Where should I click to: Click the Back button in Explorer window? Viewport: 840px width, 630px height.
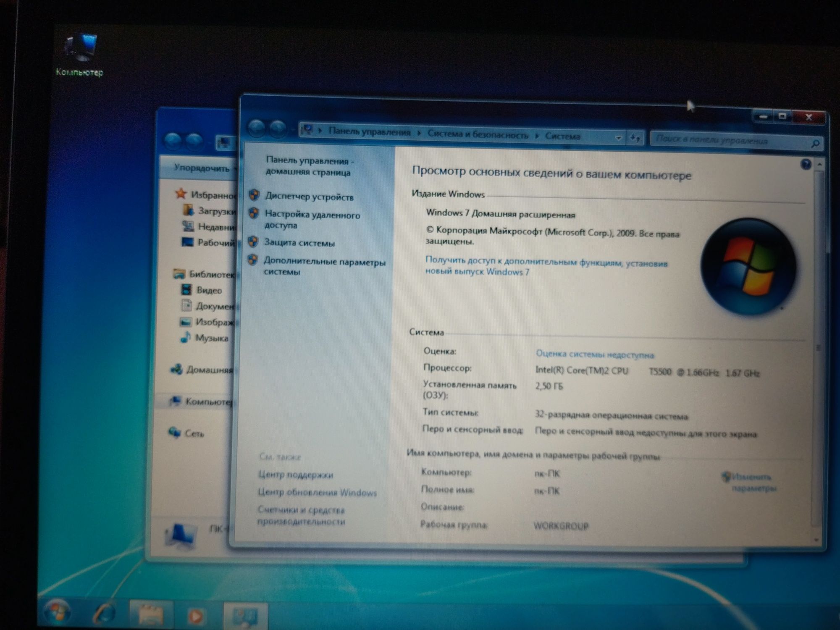click(173, 141)
